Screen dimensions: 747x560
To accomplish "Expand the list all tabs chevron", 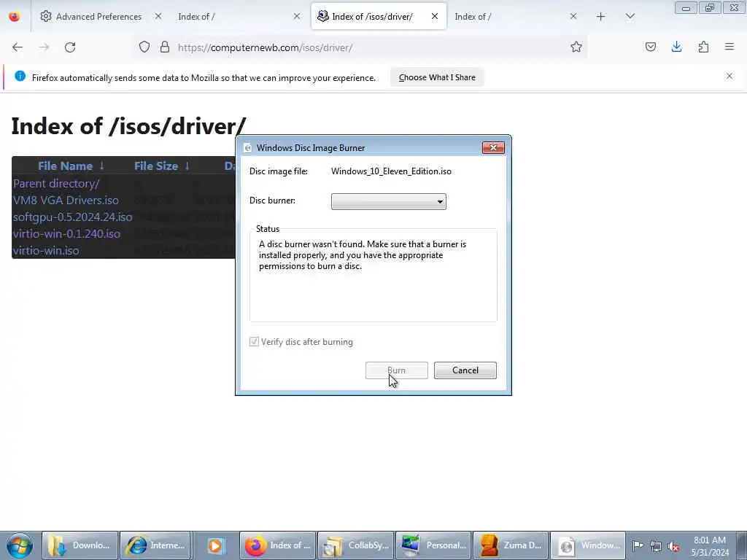I will pyautogui.click(x=630, y=17).
